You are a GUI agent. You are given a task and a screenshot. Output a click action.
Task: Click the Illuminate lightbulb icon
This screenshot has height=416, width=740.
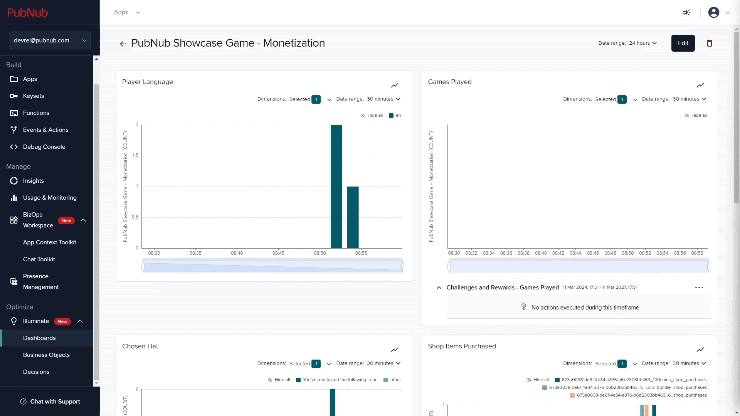tap(14, 321)
